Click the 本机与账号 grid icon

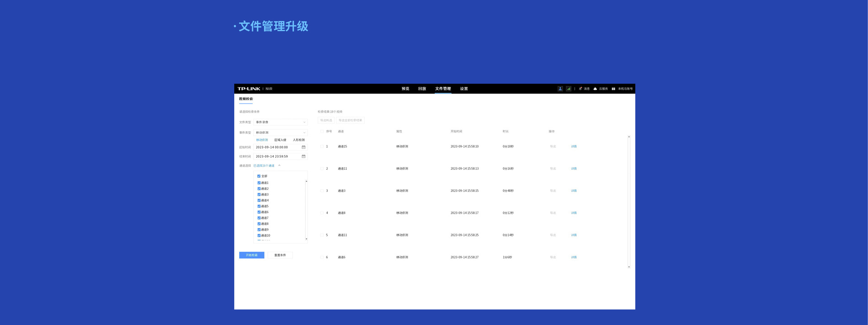[x=613, y=89]
